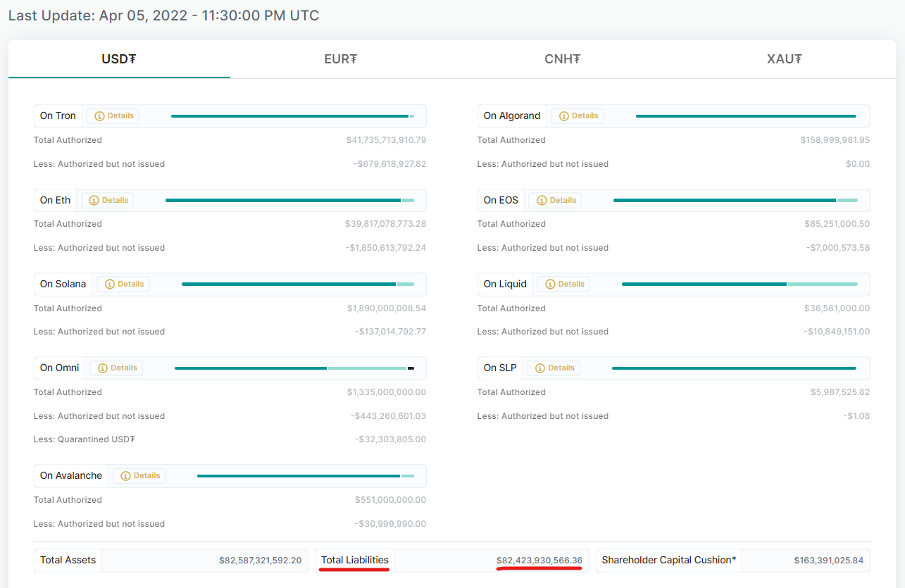Image resolution: width=905 pixels, height=588 pixels.
Task: Click the Total Liabilities label
Action: [355, 561]
